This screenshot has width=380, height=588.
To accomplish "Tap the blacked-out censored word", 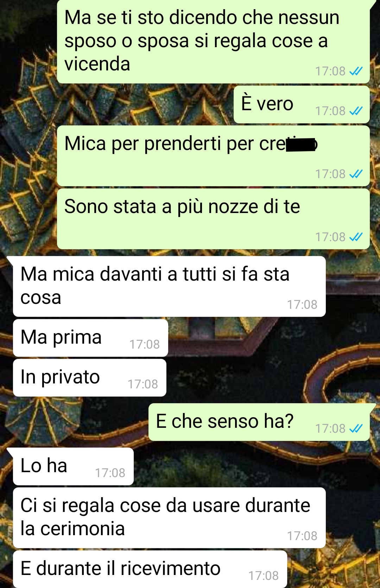I will click(x=302, y=145).
